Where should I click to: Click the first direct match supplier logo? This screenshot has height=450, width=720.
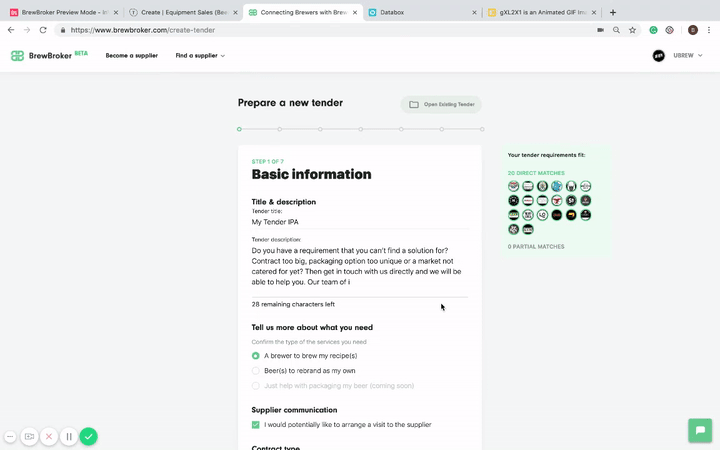514,186
